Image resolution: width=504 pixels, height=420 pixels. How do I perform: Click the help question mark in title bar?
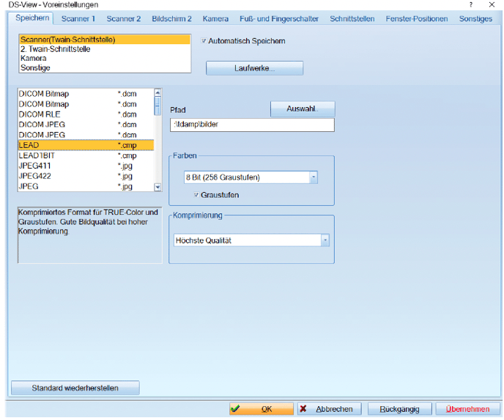[x=470, y=4]
